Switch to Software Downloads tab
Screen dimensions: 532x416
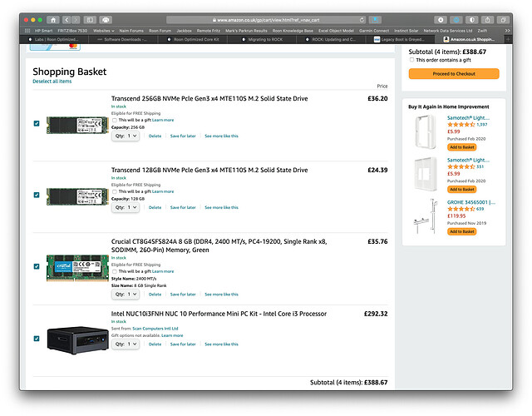123,39
